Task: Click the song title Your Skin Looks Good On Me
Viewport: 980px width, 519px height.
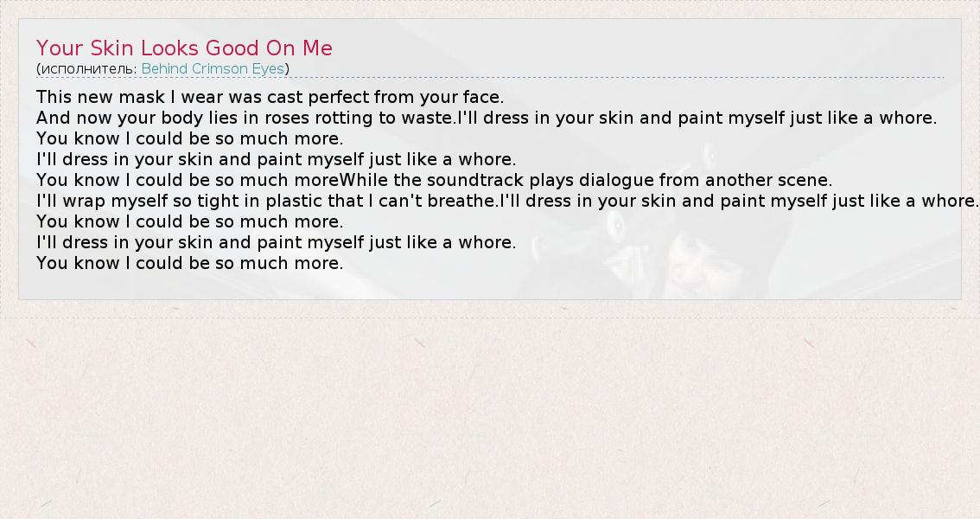Action: [184, 48]
